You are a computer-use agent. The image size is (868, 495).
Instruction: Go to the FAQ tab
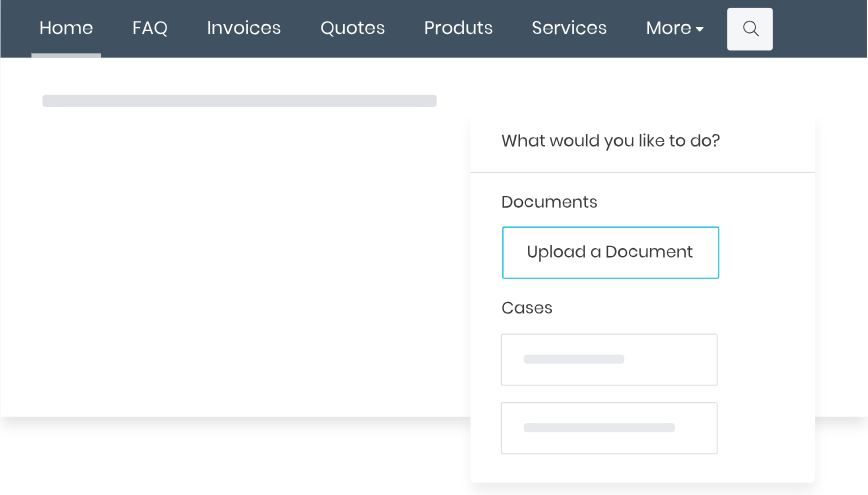pyautogui.click(x=149, y=28)
